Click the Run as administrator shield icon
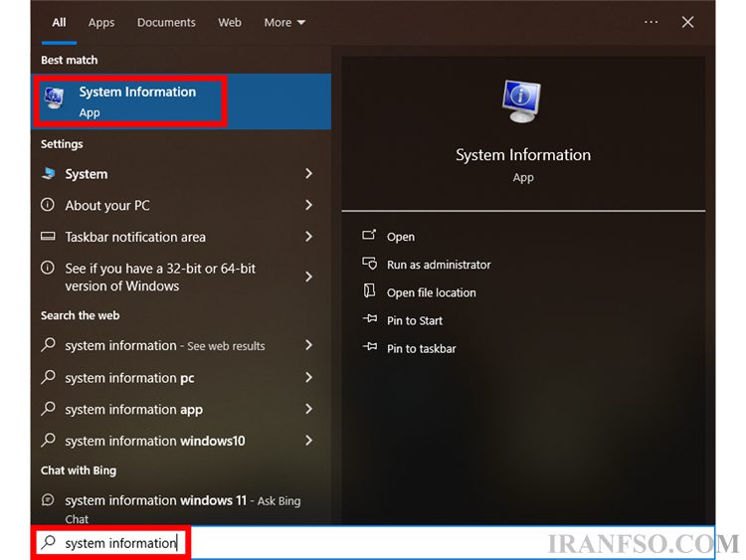This screenshot has height=560, width=746. pyautogui.click(x=370, y=264)
